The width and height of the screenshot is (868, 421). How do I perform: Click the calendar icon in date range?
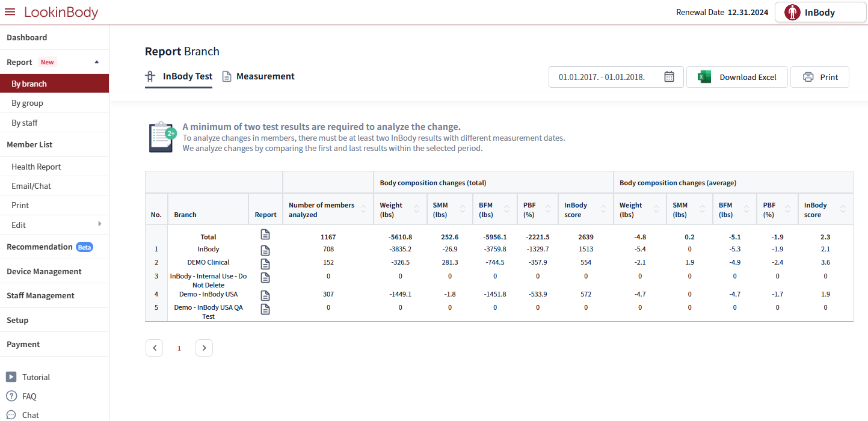[x=669, y=76]
